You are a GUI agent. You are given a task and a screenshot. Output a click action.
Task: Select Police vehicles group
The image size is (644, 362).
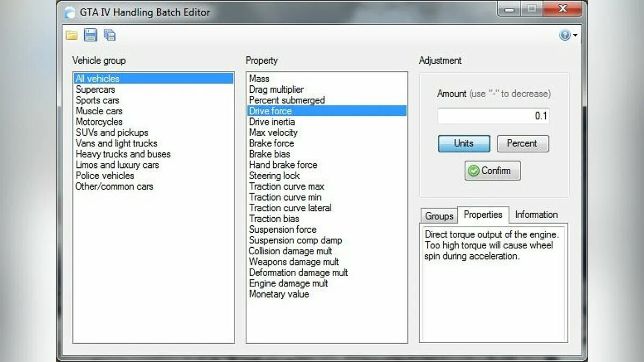pos(153,175)
